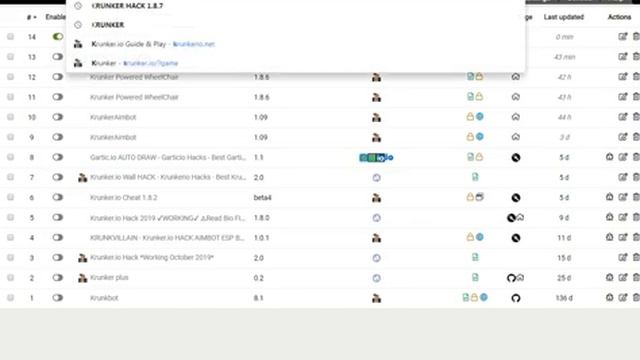Enable the Krunkbot script
The width and height of the screenshot is (640, 360).
click(58, 298)
